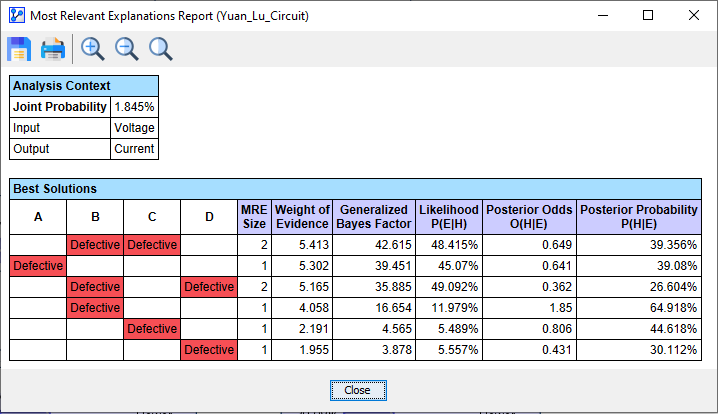Click the Weight of Evidence column header
Image resolution: width=718 pixels, height=414 pixels.
302,217
